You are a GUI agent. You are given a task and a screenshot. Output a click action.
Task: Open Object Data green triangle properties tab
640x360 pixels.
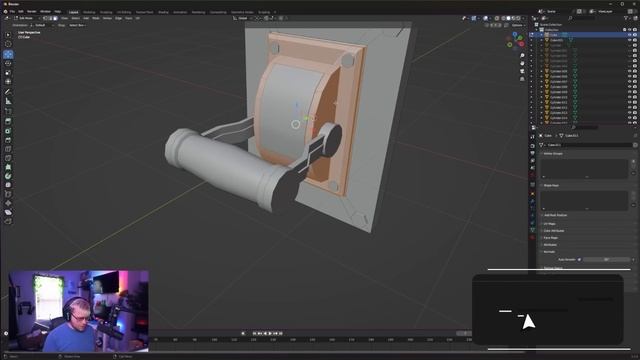tap(533, 230)
